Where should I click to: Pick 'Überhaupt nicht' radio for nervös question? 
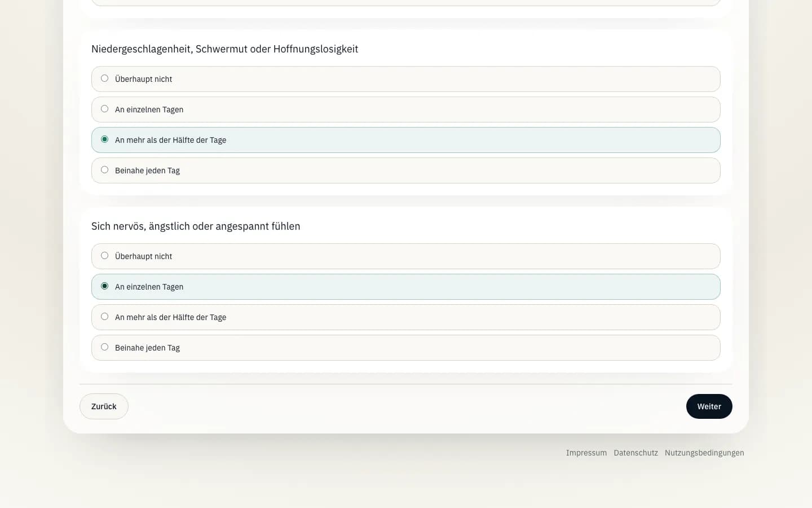coord(104,256)
